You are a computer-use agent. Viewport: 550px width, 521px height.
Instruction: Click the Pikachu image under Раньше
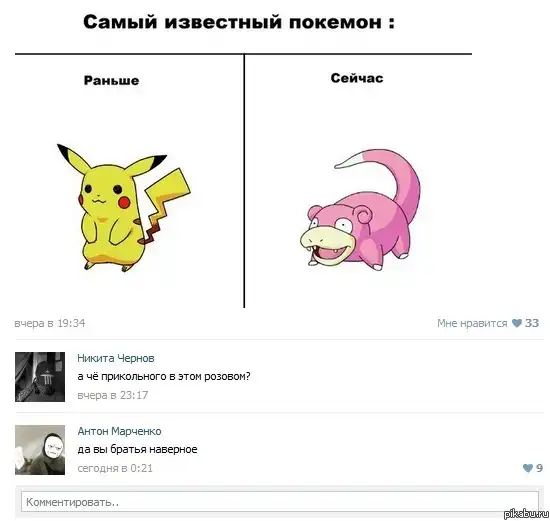(123, 207)
